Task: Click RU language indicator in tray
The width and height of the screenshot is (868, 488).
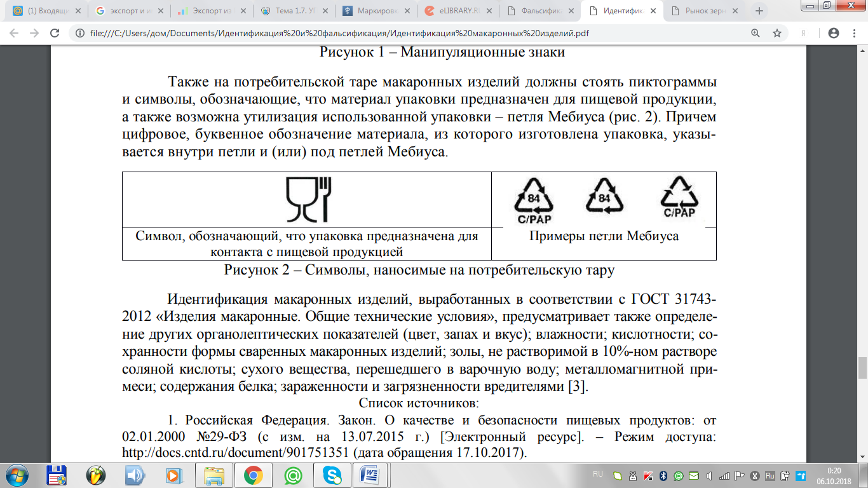Action: click(x=597, y=474)
